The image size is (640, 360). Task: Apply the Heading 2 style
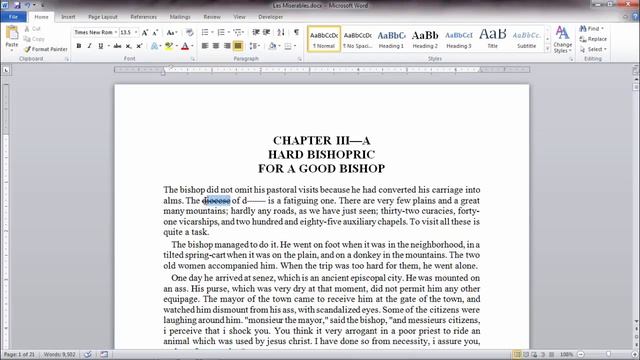[x=425, y=39]
